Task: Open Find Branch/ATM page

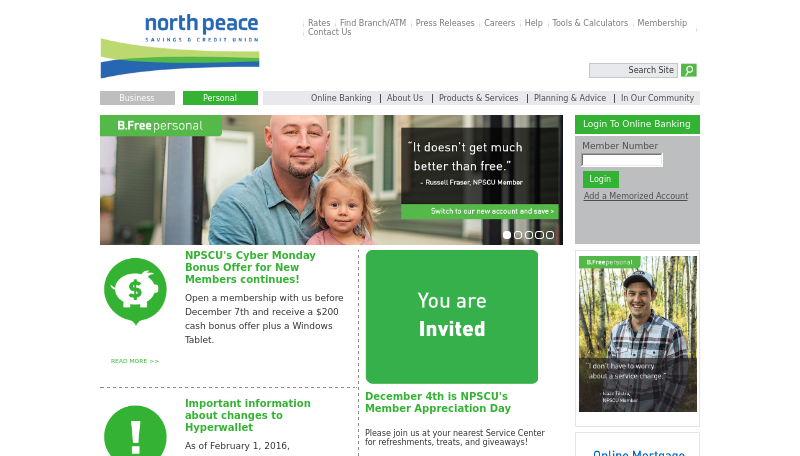Action: coord(373,23)
